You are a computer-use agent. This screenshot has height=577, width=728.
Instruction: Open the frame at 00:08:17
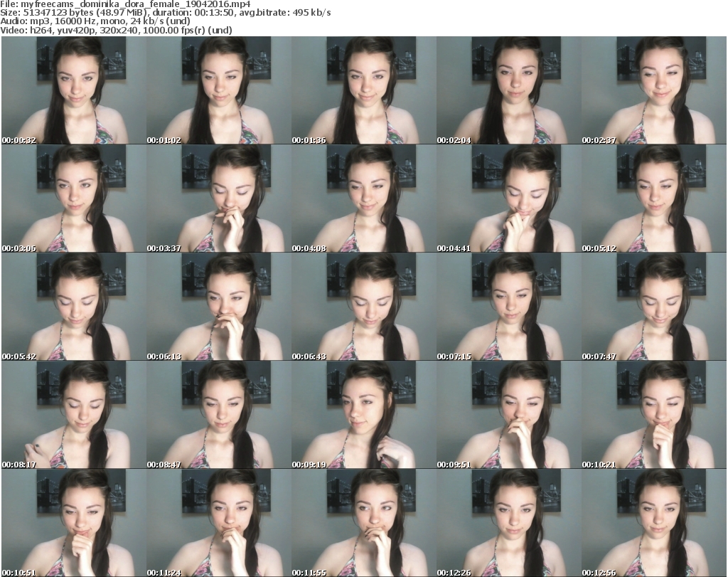(x=74, y=415)
